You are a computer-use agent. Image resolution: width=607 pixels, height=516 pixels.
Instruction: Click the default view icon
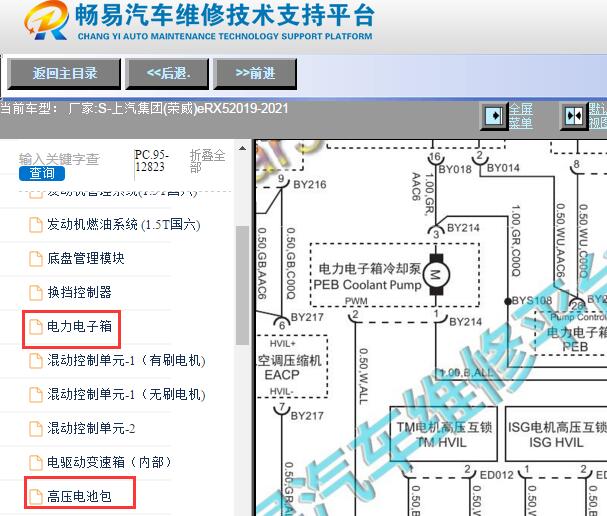(574, 116)
